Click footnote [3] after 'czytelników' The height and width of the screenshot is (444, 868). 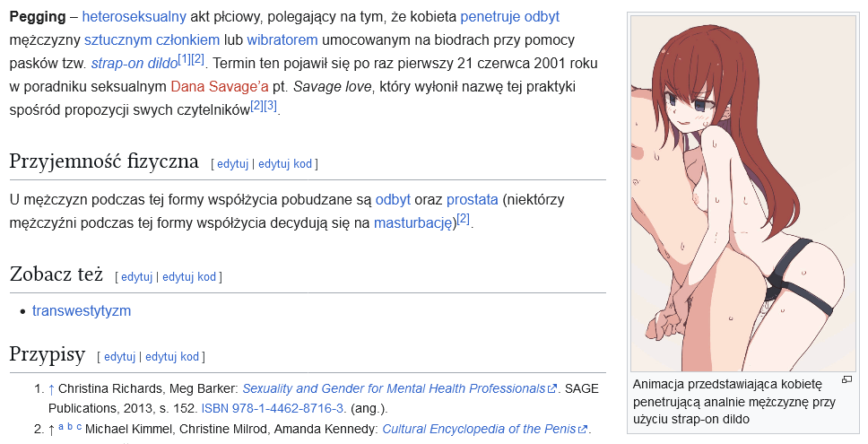[270, 106]
